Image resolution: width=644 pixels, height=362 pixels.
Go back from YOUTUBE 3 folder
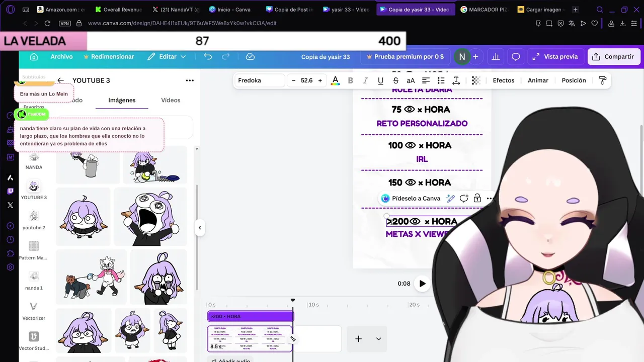tap(61, 80)
